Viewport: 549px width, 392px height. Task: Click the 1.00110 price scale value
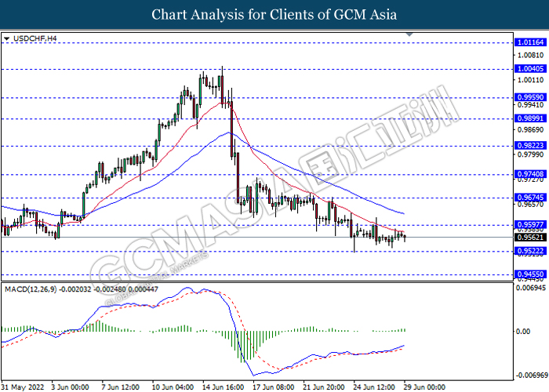pyautogui.click(x=530, y=80)
